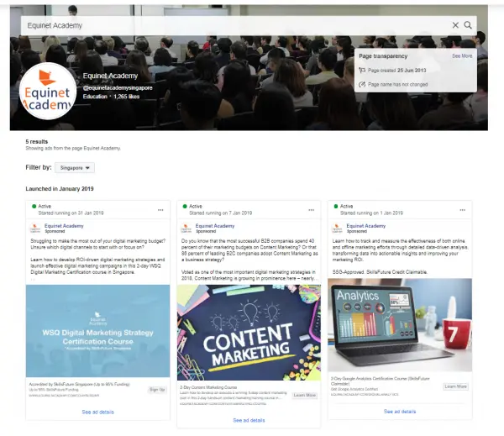The width and height of the screenshot is (504, 436).
Task: Open See ad details for Digital Marketing ad
Action: [x=97, y=412]
